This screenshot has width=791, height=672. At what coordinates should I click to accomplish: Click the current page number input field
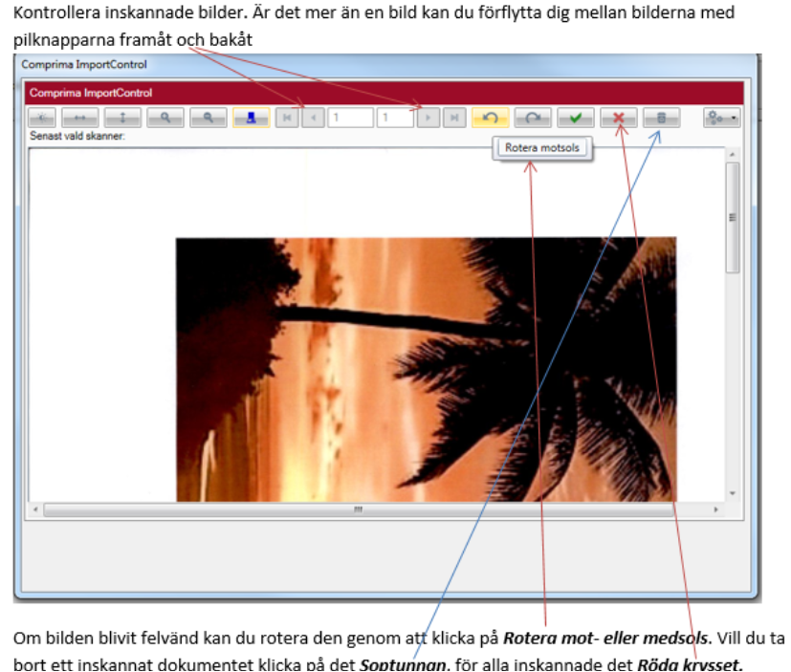348,118
